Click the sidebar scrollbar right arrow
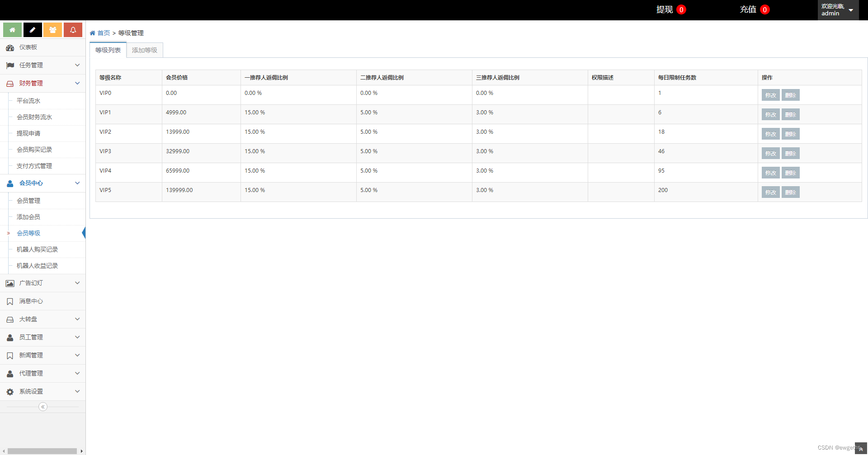Screen dimensions: 868x455 point(81,451)
